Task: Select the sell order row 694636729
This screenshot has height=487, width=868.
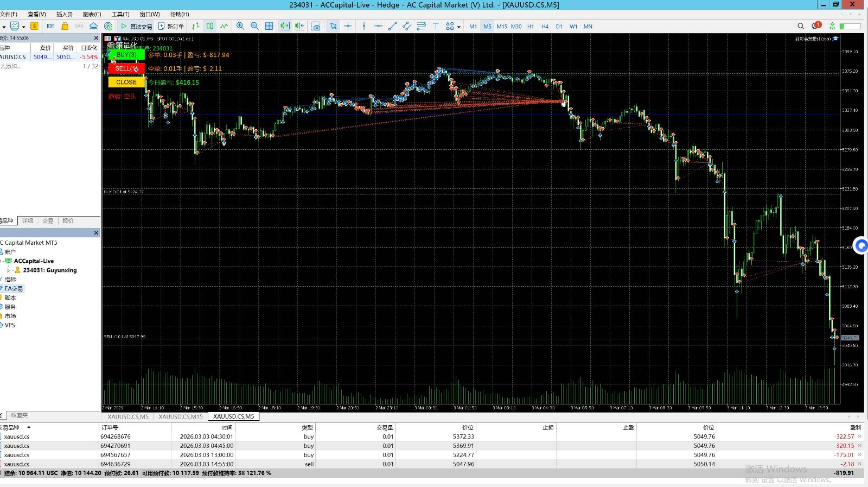Action: click(432, 464)
